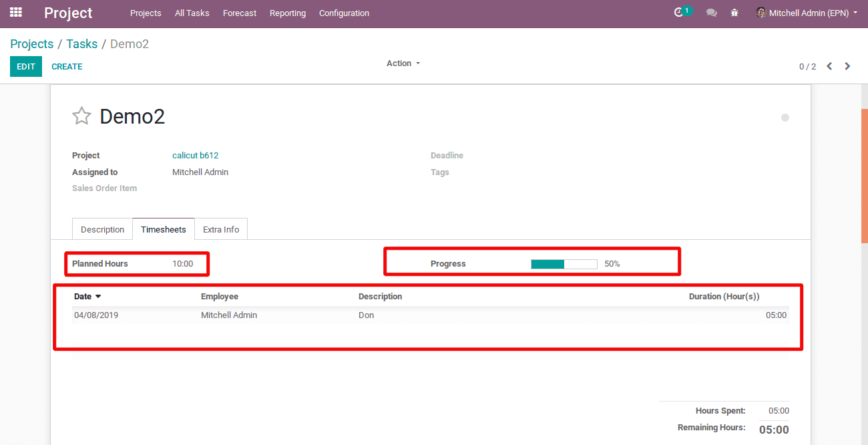Open the debug bug icon
The width and height of the screenshot is (868, 445).
(734, 13)
